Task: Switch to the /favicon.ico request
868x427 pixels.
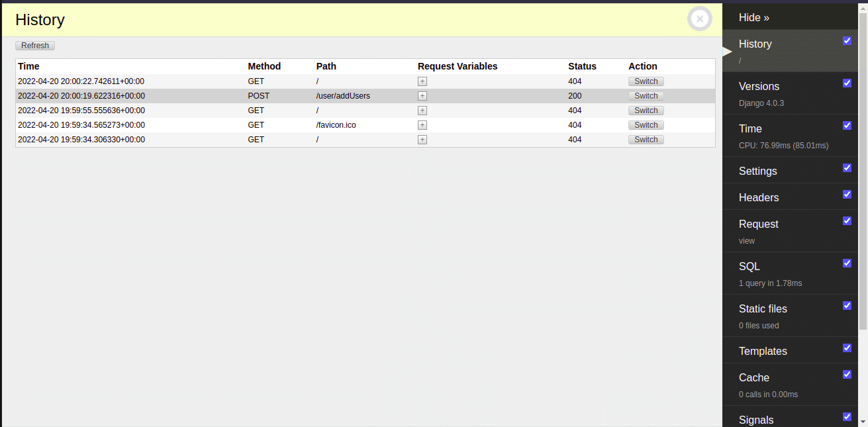Action: pos(645,124)
